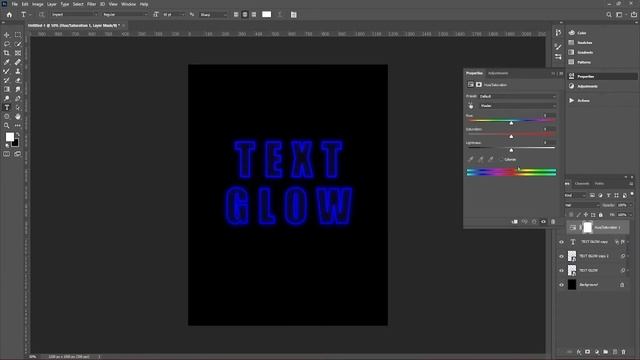Switch foreground and background colors
Viewport: 640px width, 360px height.
(18, 134)
